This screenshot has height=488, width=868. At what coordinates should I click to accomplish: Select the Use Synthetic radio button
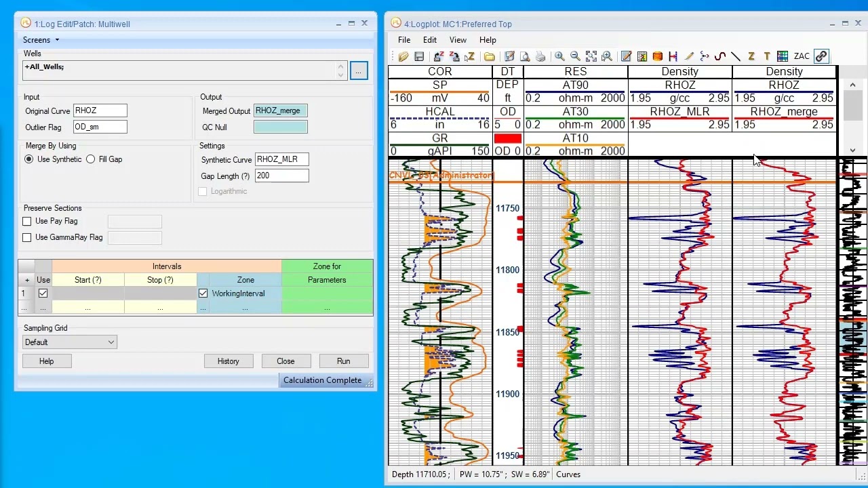pyautogui.click(x=28, y=159)
